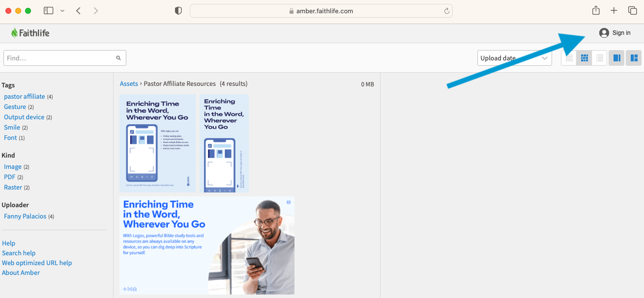Go forward in Safari
Image resolution: width=644 pixels, height=298 pixels.
pos(95,11)
